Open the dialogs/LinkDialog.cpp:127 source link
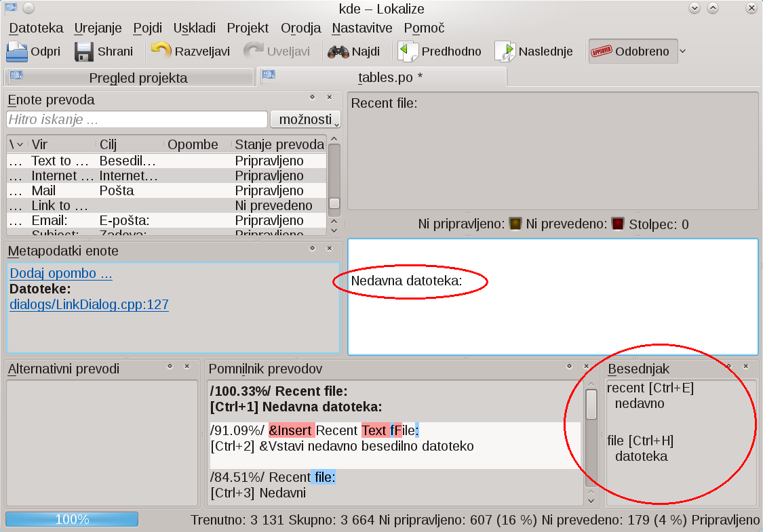 coord(89,305)
